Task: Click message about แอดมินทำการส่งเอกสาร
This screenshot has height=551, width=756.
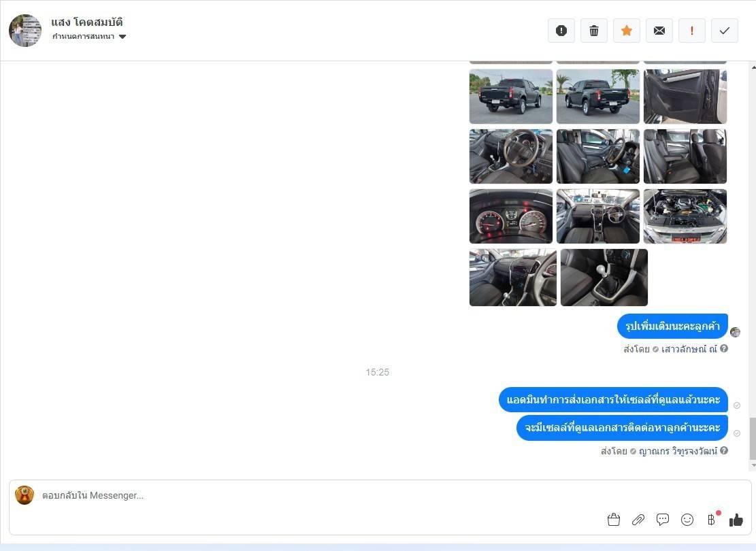Action: click(613, 399)
